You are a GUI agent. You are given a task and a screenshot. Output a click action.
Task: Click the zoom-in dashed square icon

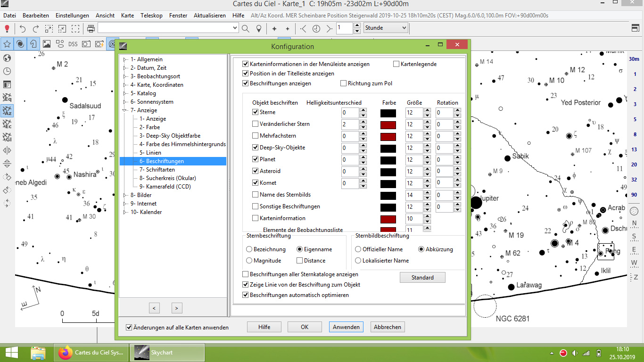click(49, 28)
